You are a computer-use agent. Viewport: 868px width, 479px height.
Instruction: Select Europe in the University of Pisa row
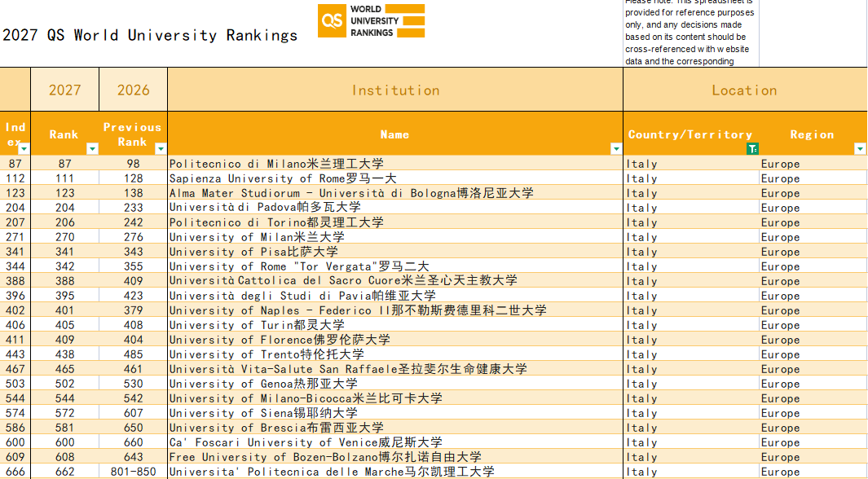[813, 252]
